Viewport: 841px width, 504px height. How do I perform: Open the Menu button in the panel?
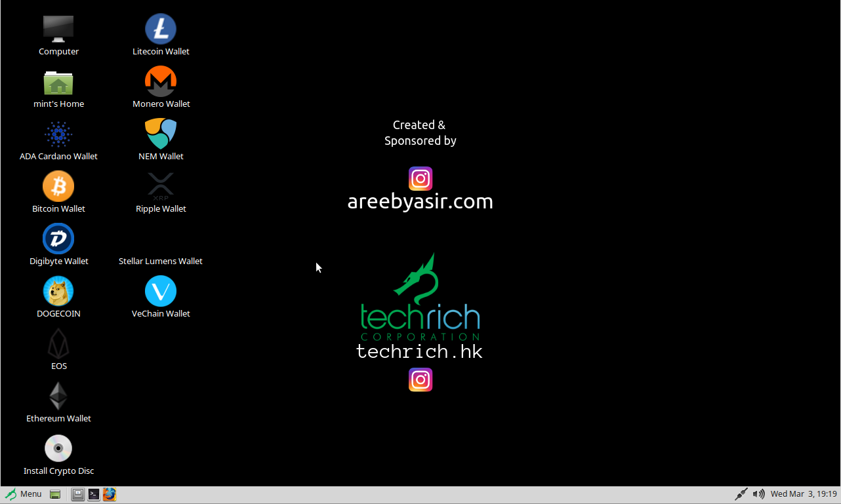(24, 494)
